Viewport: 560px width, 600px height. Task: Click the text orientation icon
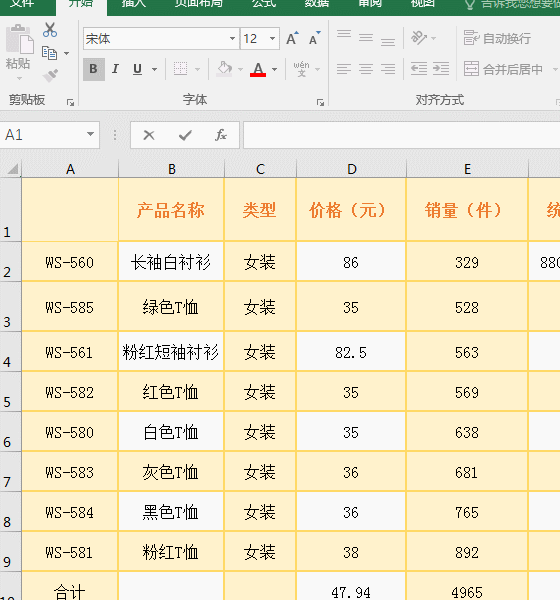[x=419, y=38]
